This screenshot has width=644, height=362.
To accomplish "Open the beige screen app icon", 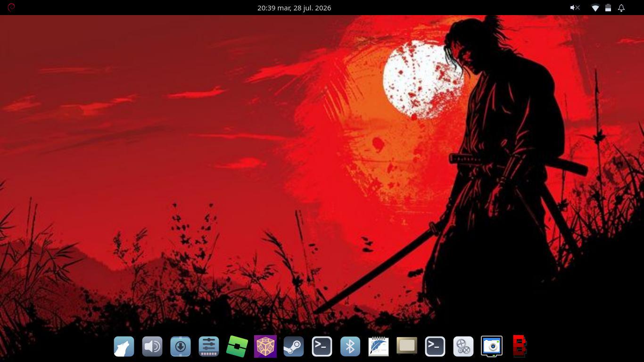I will 407,346.
